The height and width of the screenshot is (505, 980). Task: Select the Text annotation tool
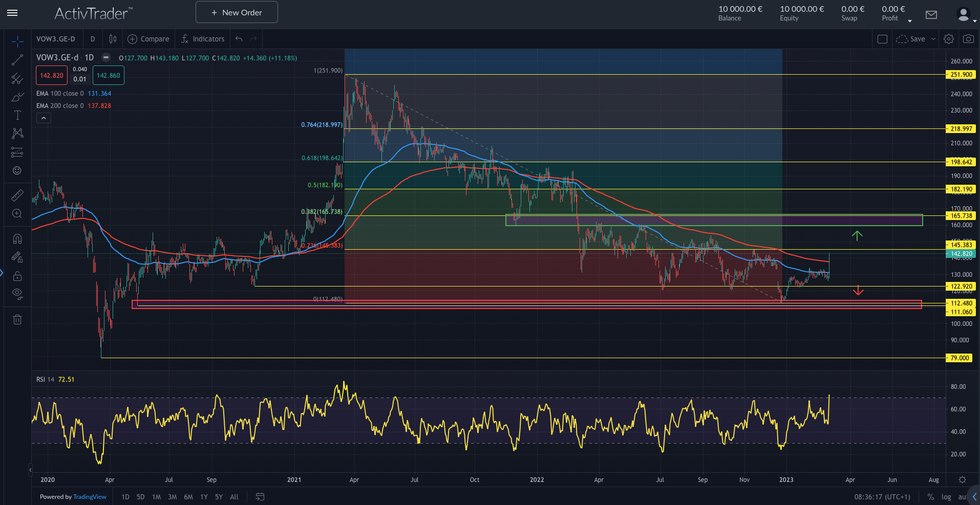(17, 115)
